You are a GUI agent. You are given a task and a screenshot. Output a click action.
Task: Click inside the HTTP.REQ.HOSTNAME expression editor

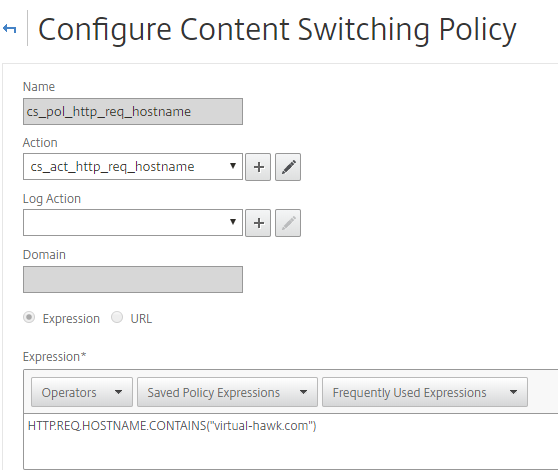[291, 442]
